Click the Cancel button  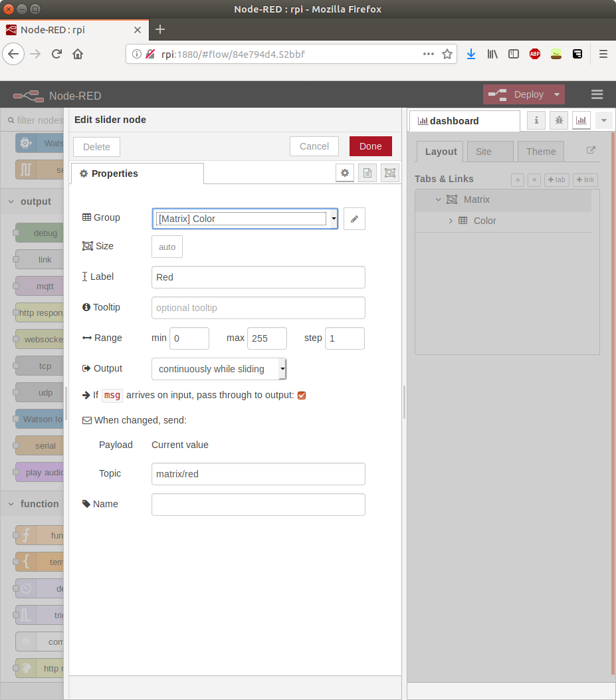[314, 146]
